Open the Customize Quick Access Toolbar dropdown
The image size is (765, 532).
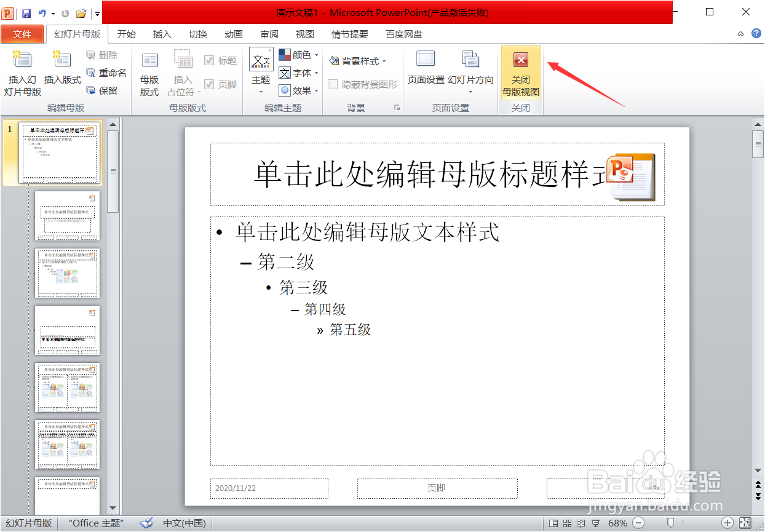[x=97, y=13]
